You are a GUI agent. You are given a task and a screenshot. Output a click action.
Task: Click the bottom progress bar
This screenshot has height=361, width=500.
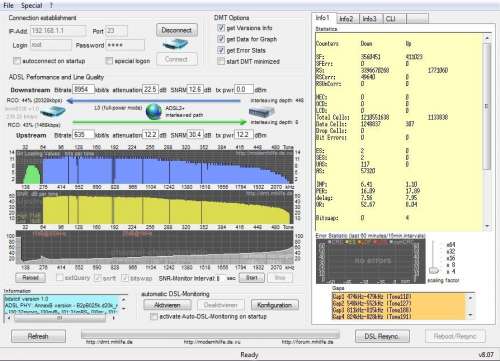[x=210, y=334]
